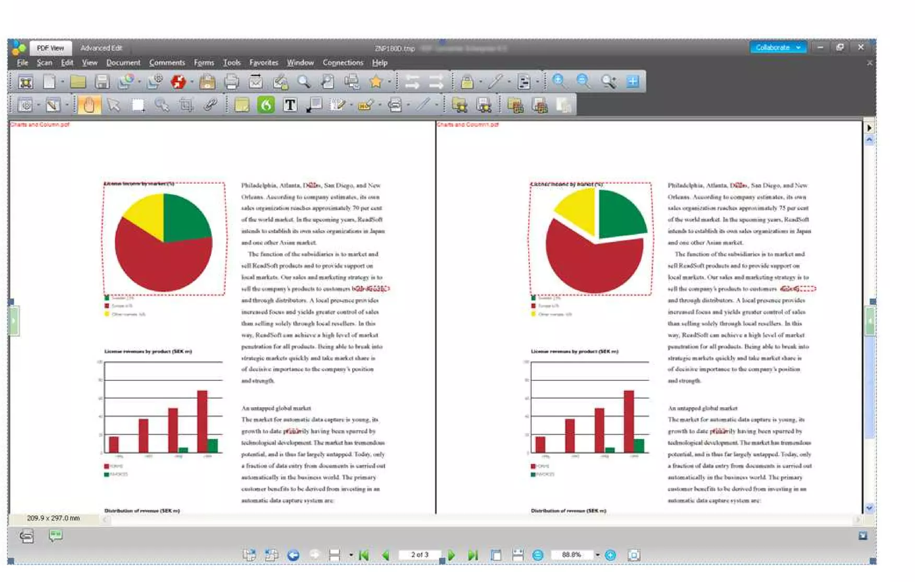Click the vertical scrollbar up arrow
Viewport: 924px width, 582px height.
pyautogui.click(x=869, y=140)
